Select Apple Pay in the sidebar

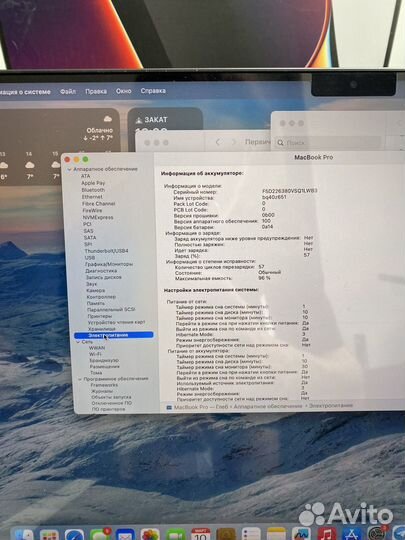pyautogui.click(x=93, y=183)
